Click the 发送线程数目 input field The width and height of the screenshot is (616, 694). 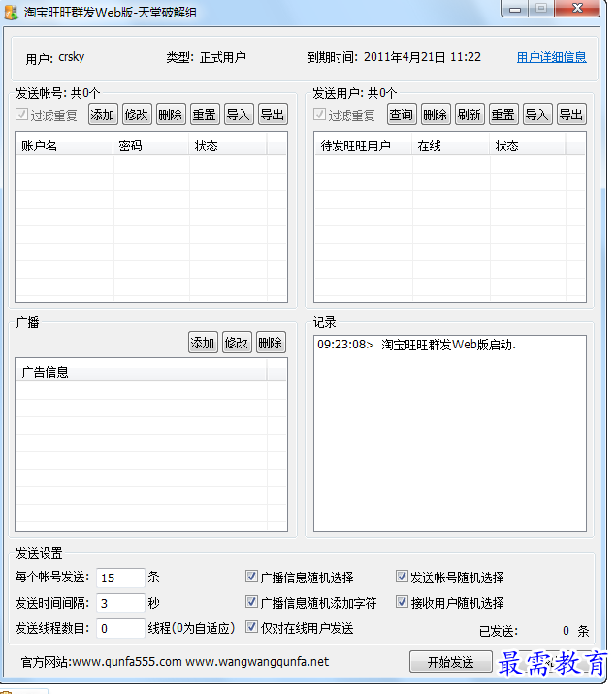[120, 628]
